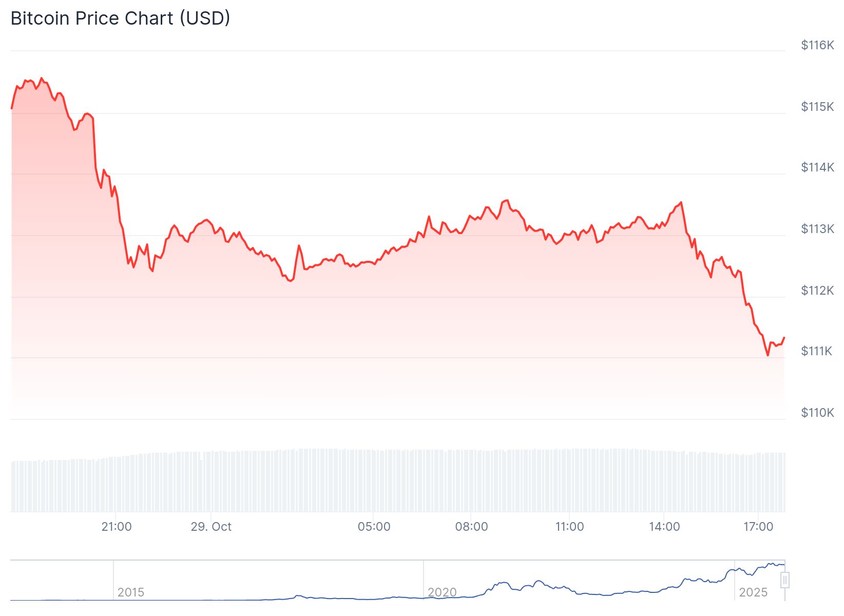Click the 14:00 time axis label
The width and height of the screenshot is (844, 616).
point(664,527)
